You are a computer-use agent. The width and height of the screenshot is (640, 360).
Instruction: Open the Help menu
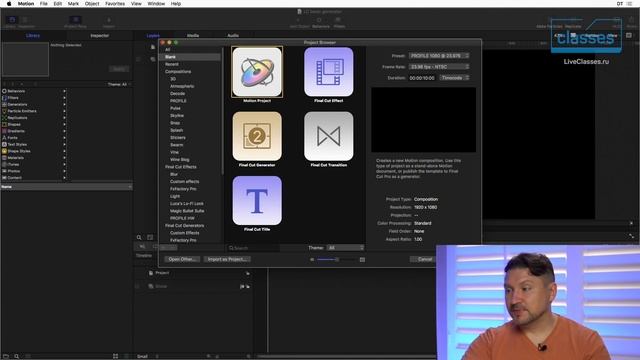(x=176, y=4)
